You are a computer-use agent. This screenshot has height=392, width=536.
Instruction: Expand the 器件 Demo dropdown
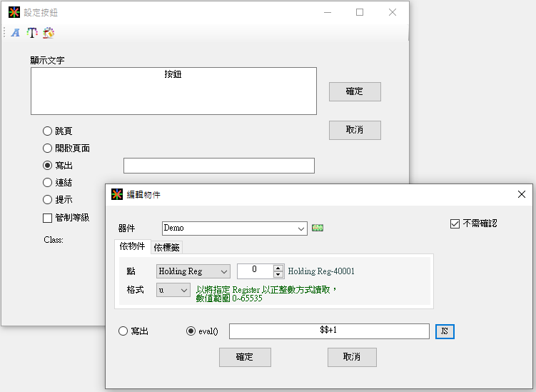pyautogui.click(x=301, y=228)
